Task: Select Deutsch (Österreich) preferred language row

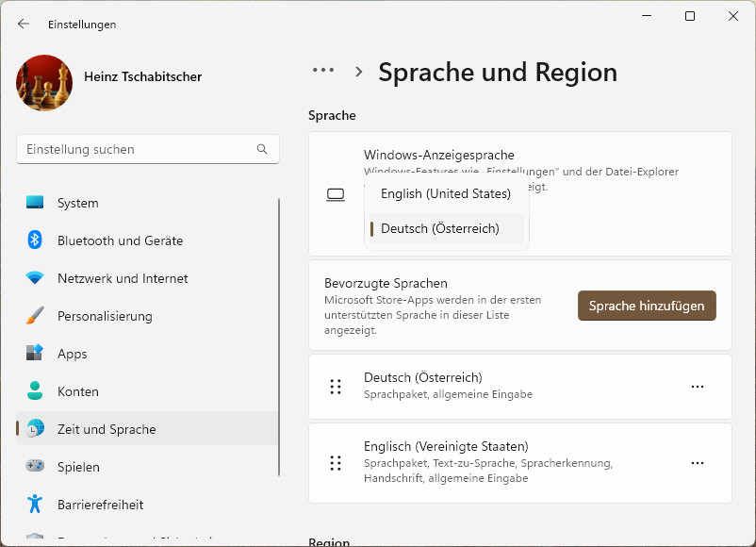Action: click(519, 387)
